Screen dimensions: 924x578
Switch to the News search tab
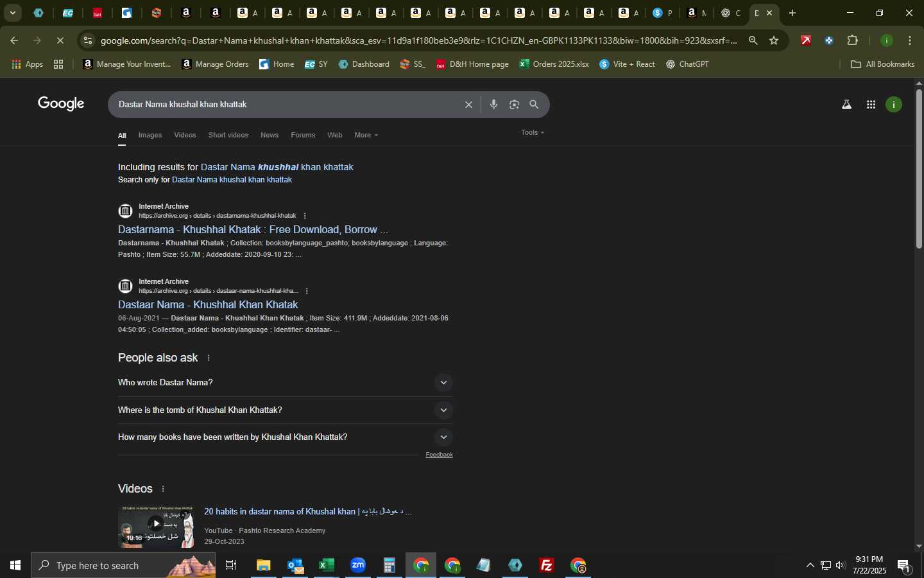pos(269,135)
